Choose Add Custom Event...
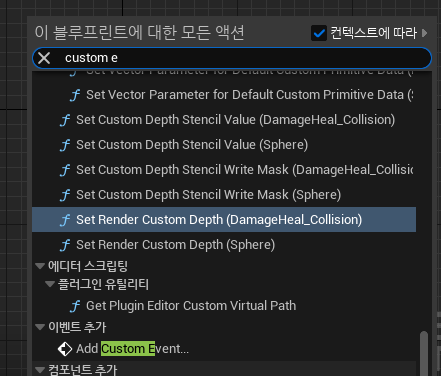This screenshot has height=376, width=441. tap(224, 349)
